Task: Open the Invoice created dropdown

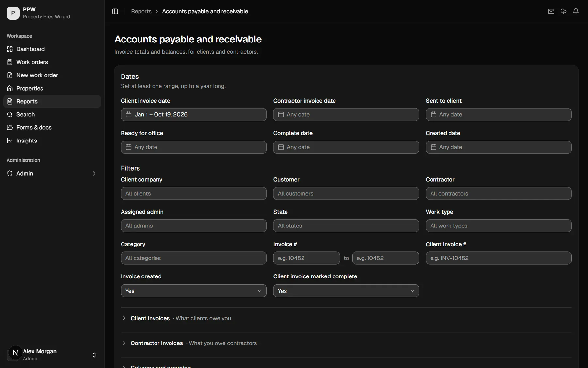Action: [194, 291]
